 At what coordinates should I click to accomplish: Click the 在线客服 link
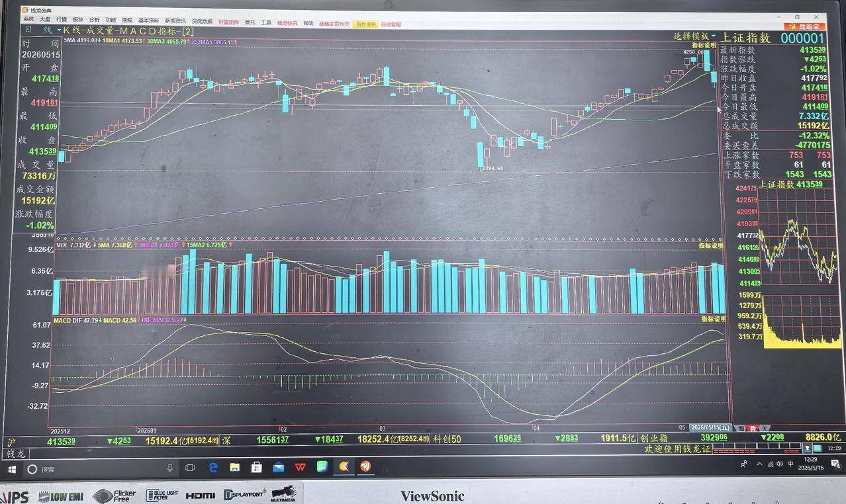tap(391, 24)
